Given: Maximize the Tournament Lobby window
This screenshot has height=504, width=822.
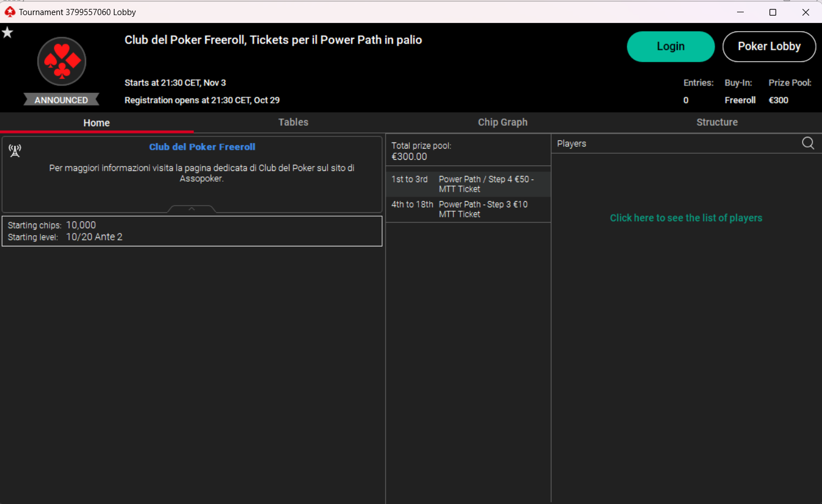Looking at the screenshot, I should tap(773, 12).
